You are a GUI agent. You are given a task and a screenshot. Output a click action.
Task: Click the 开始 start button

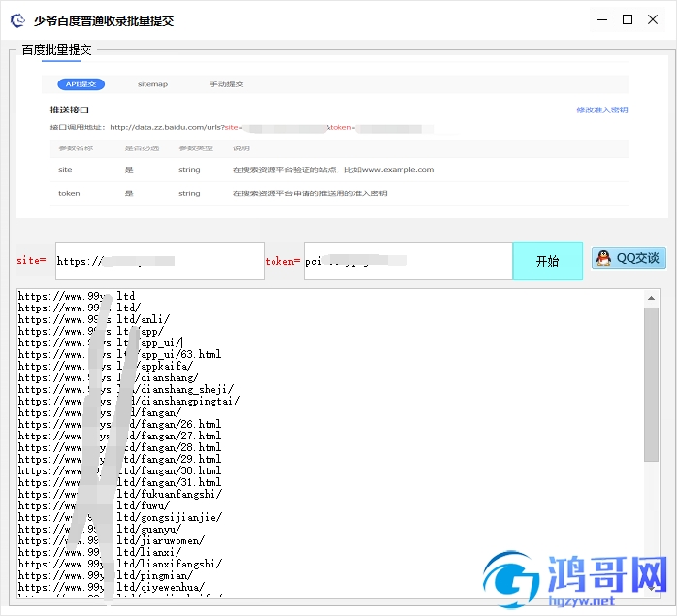point(547,261)
